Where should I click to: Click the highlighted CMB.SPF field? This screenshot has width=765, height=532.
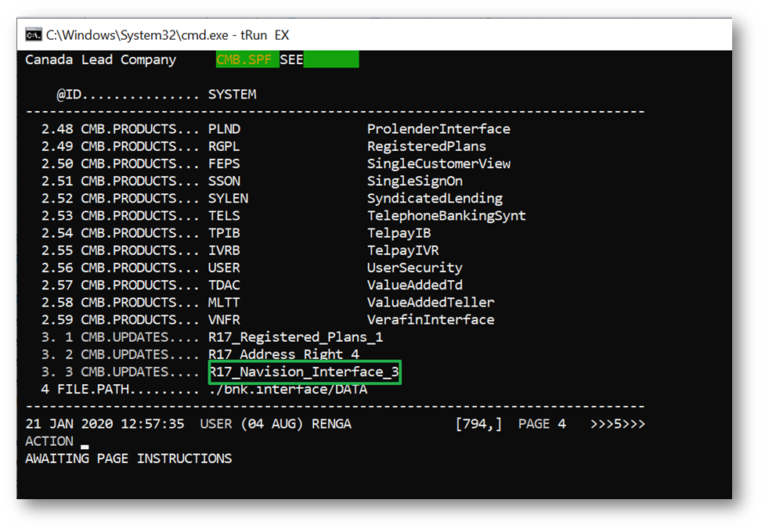click(247, 60)
